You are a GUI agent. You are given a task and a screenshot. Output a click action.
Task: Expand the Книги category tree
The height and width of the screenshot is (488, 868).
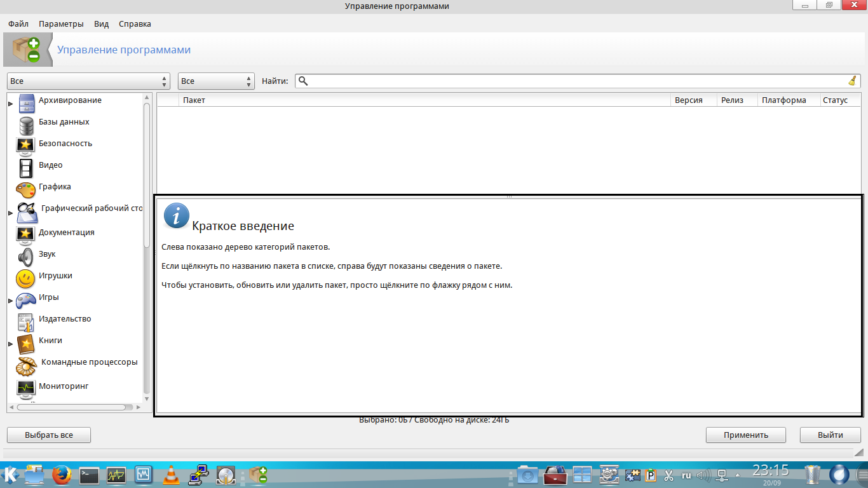tap(10, 344)
